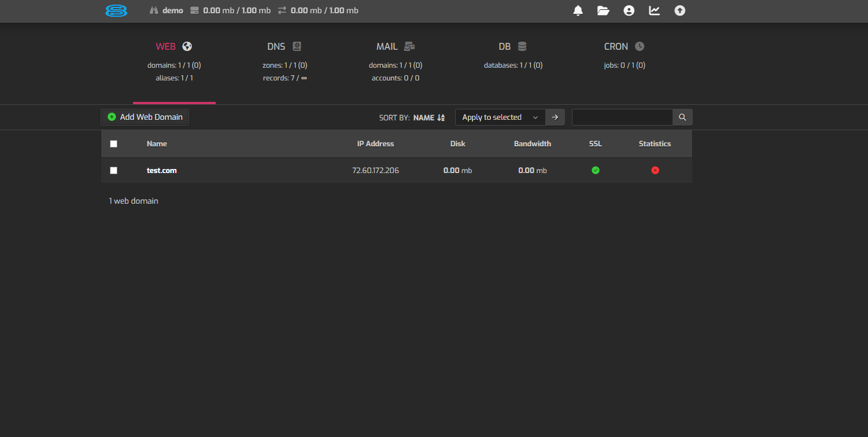Image resolution: width=868 pixels, height=437 pixels.
Task: Switch to the CRON tab
Action: point(625,46)
